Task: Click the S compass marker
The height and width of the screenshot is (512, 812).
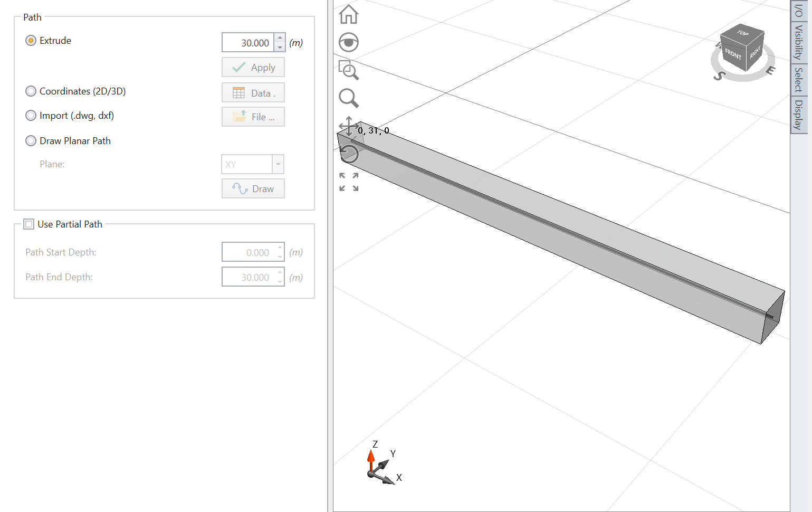Action: click(x=720, y=76)
